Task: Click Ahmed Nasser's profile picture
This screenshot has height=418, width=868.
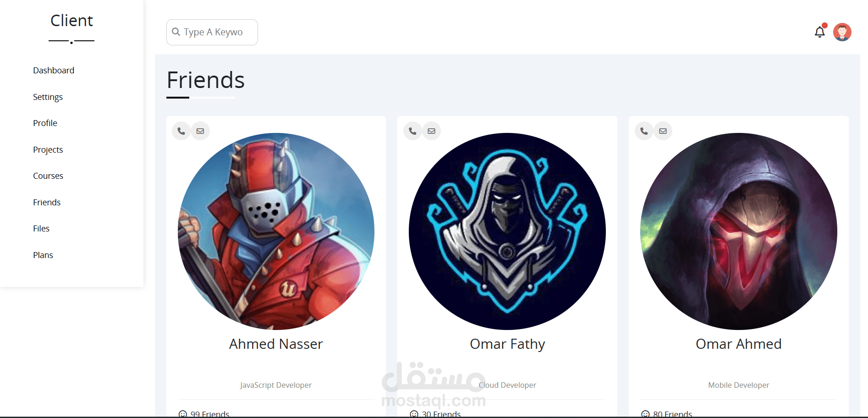Action: pos(276,231)
